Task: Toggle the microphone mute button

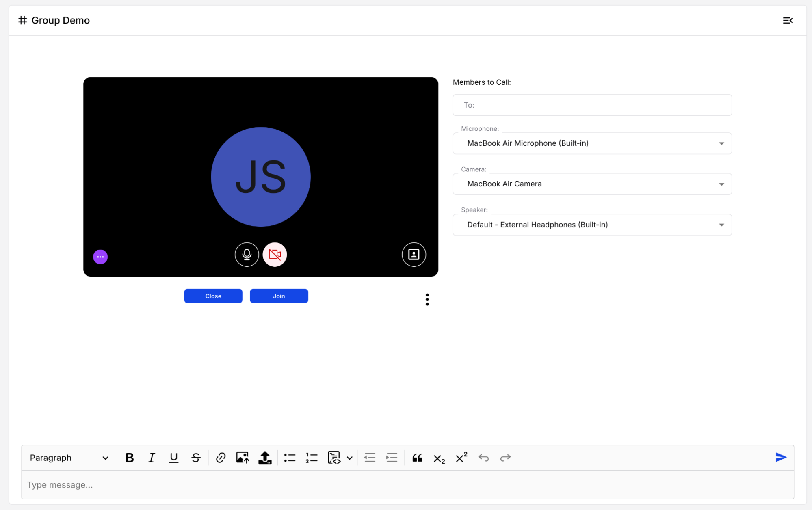Action: tap(247, 255)
